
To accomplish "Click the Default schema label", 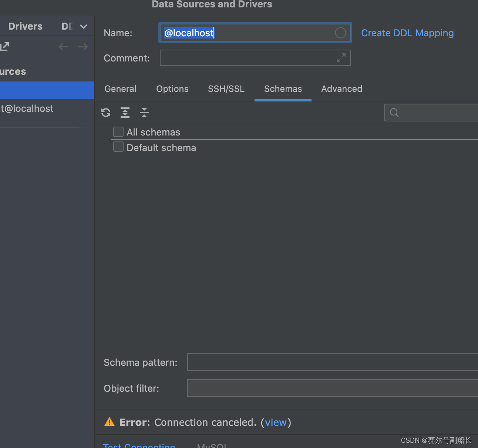I will click(x=161, y=148).
